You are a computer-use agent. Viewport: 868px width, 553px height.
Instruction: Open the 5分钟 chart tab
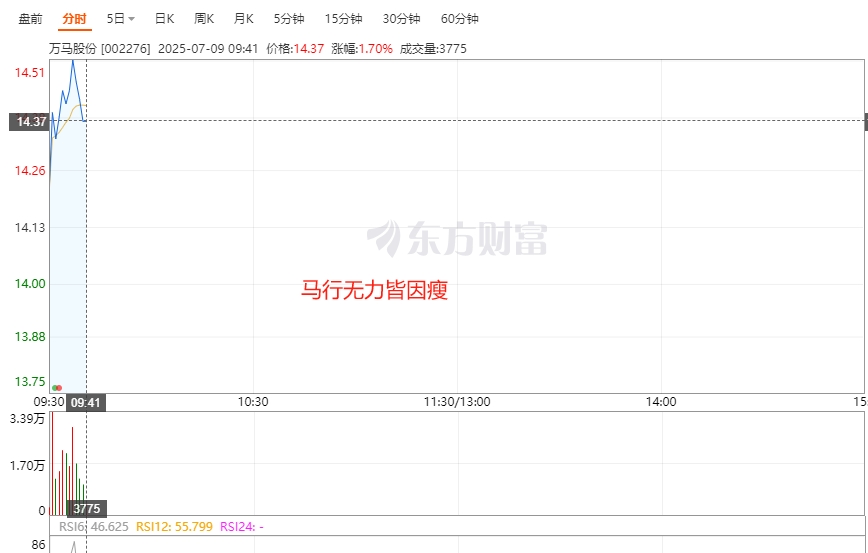(289, 19)
